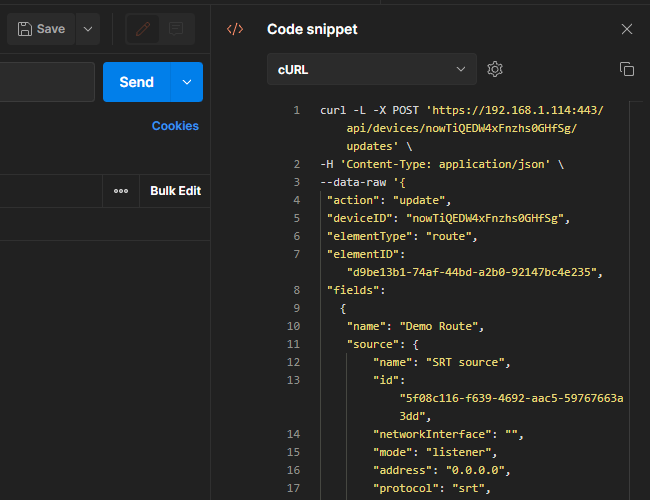
Task: Open the Cookies link
Action: [175, 126]
